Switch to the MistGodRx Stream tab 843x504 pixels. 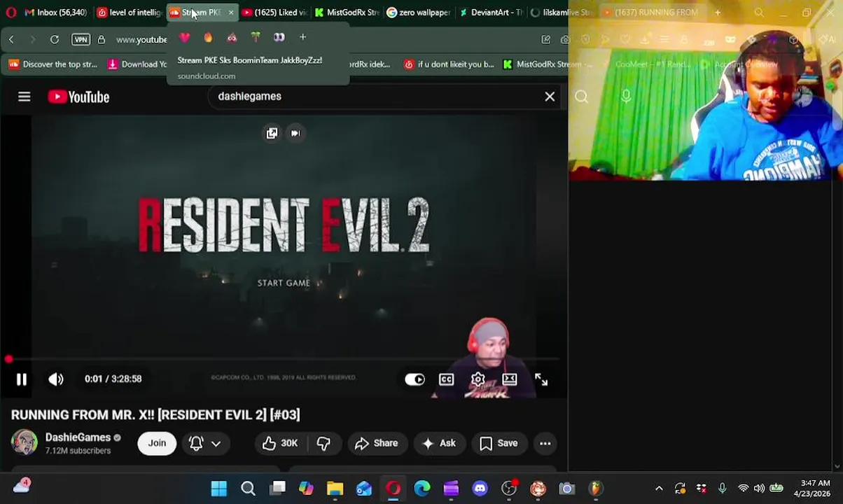(347, 13)
